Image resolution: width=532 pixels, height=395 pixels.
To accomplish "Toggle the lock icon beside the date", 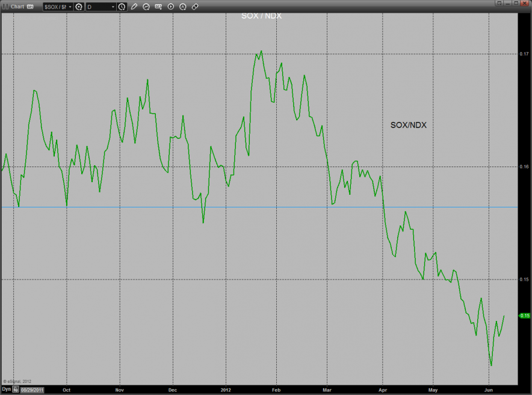I will click(16, 390).
